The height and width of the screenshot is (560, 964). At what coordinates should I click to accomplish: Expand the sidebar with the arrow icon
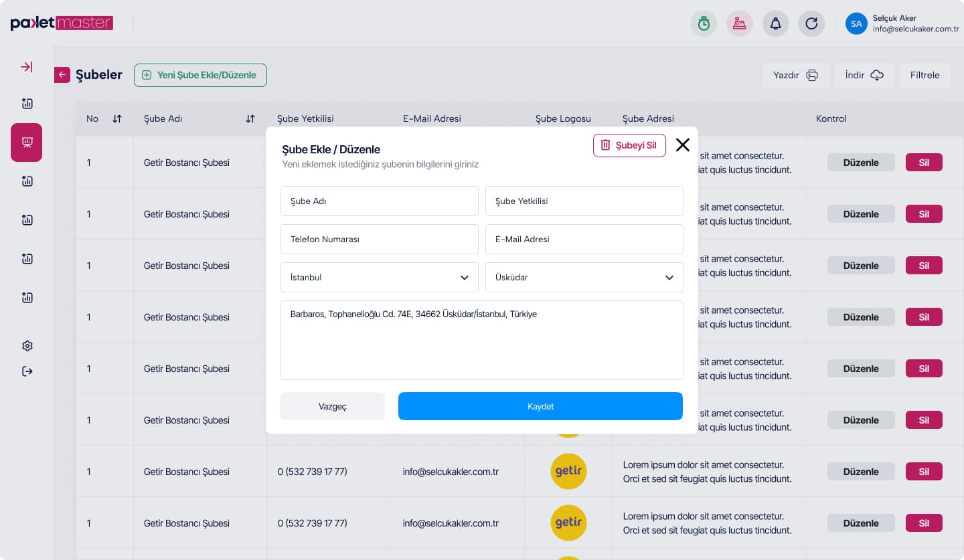tap(27, 67)
